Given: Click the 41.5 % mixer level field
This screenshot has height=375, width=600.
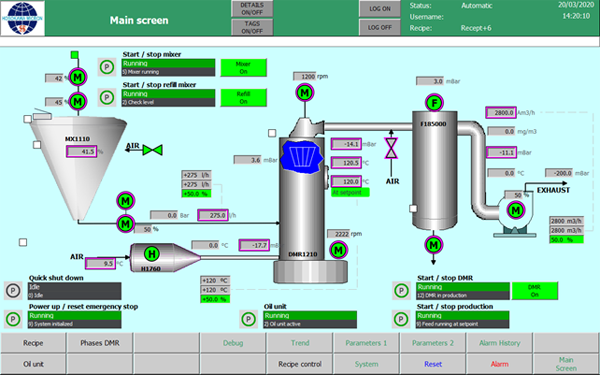Looking at the screenshot, I should click(x=82, y=152).
